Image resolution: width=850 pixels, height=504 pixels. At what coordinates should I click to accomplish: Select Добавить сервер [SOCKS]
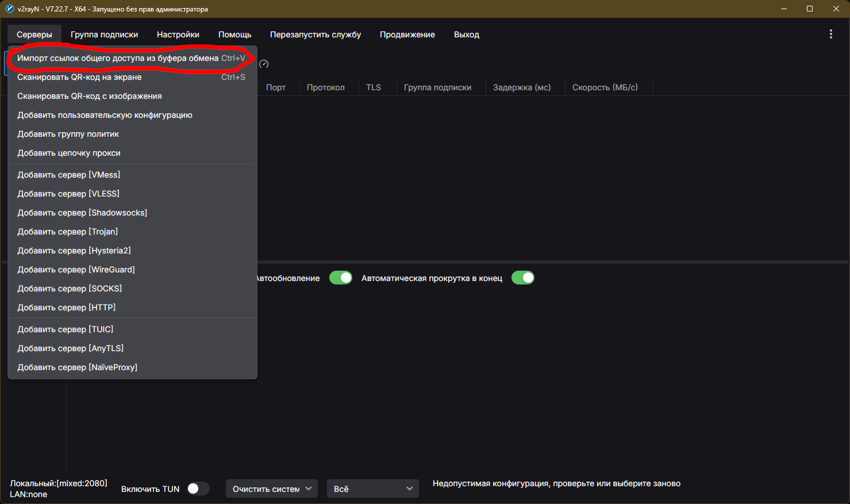[132, 288]
